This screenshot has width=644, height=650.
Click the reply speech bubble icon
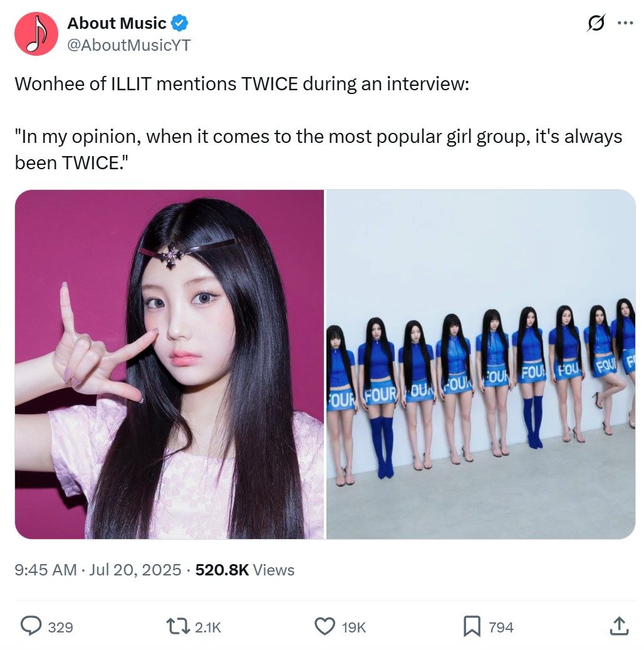pos(31,626)
